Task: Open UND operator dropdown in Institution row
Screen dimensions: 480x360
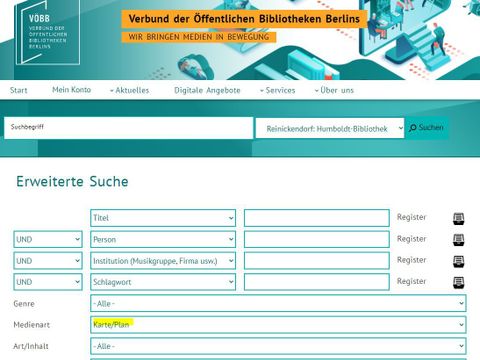Action: pyautogui.click(x=48, y=261)
